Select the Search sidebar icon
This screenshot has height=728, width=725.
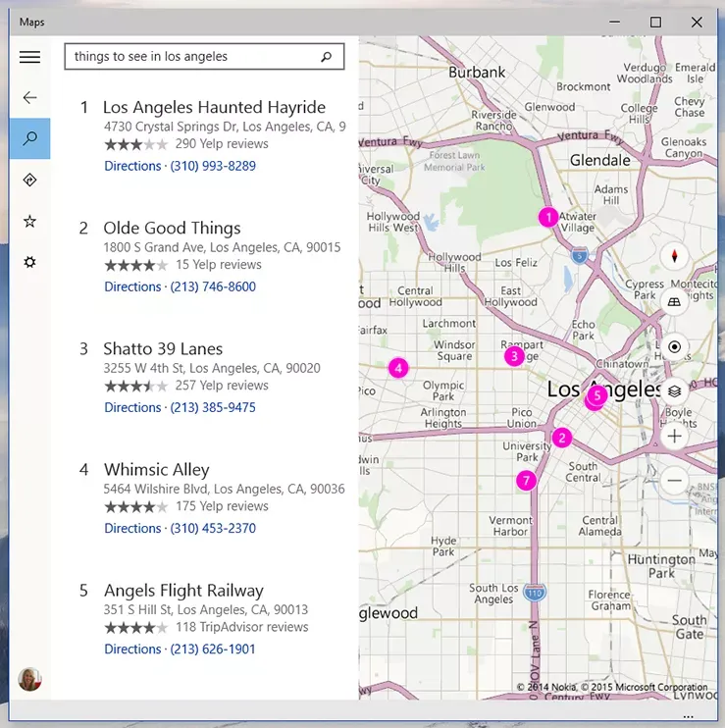[29, 138]
